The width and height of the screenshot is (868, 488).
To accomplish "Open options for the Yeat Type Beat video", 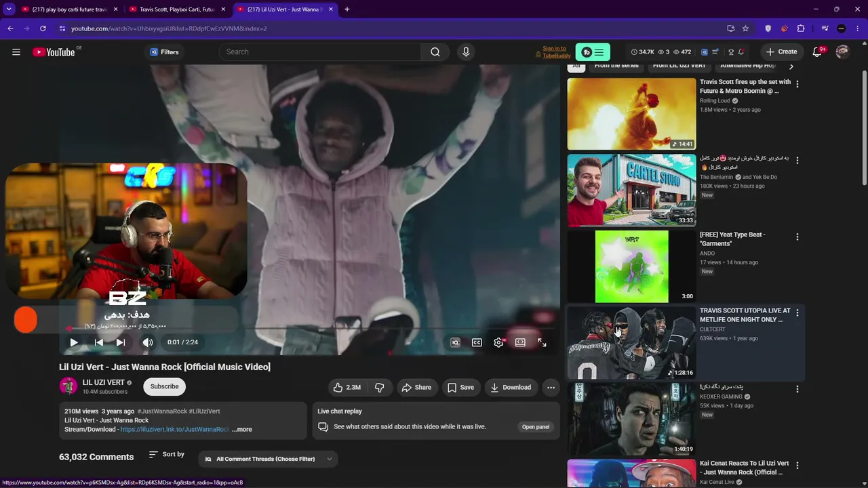I will [797, 237].
